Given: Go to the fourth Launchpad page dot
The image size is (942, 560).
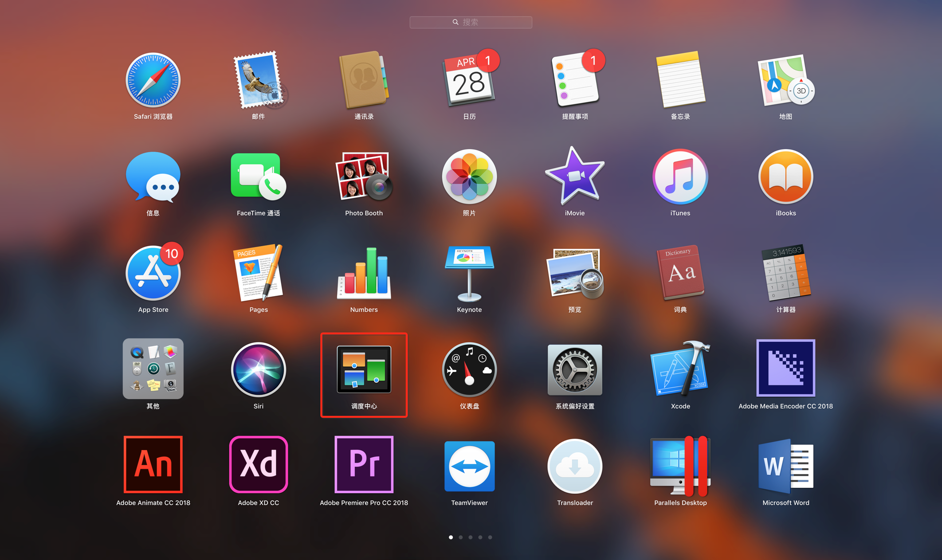Looking at the screenshot, I should click(x=480, y=537).
